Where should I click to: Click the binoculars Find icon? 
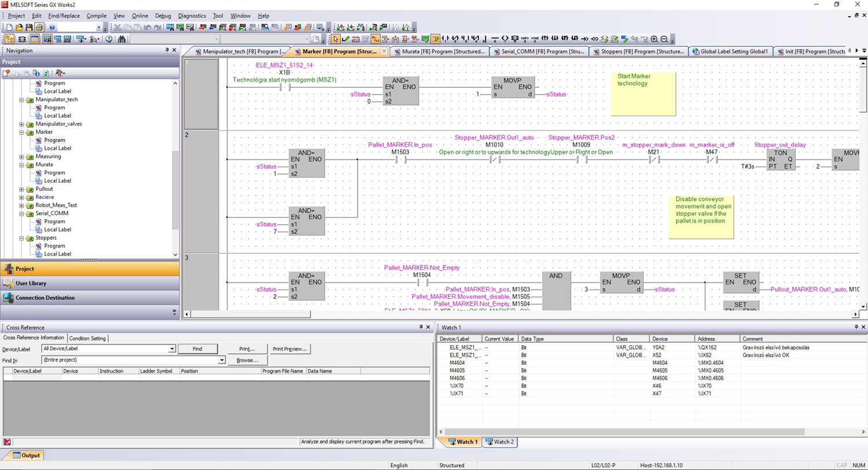click(x=122, y=39)
